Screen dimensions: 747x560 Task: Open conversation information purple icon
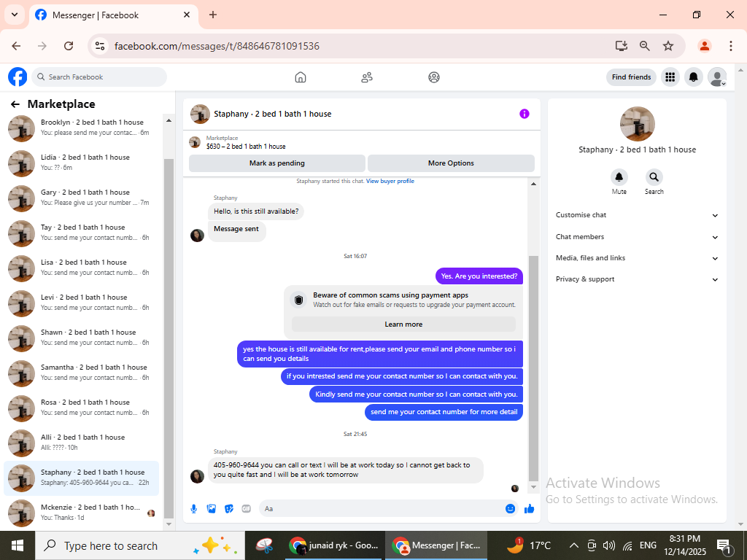524,114
